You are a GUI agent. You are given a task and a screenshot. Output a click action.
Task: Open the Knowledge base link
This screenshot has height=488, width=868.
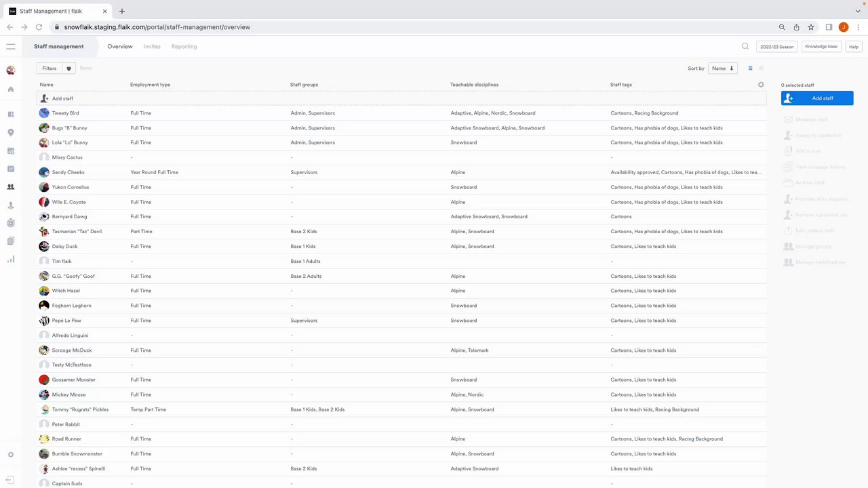821,47
